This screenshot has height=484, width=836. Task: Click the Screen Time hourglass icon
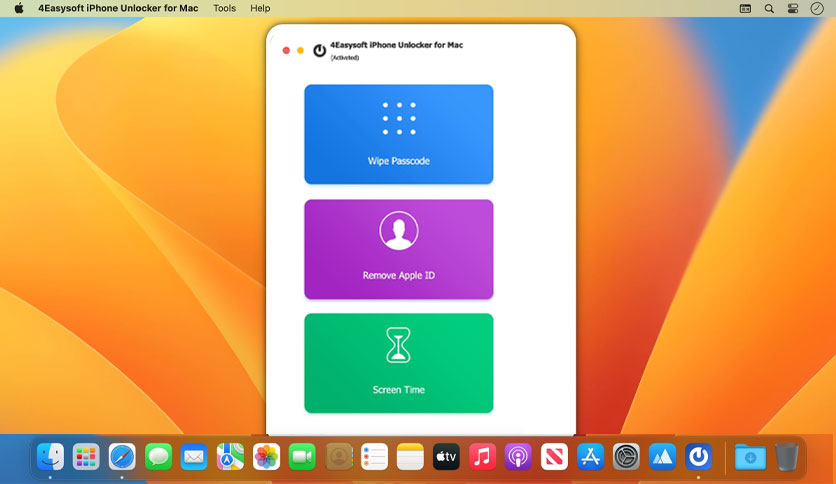point(398,345)
